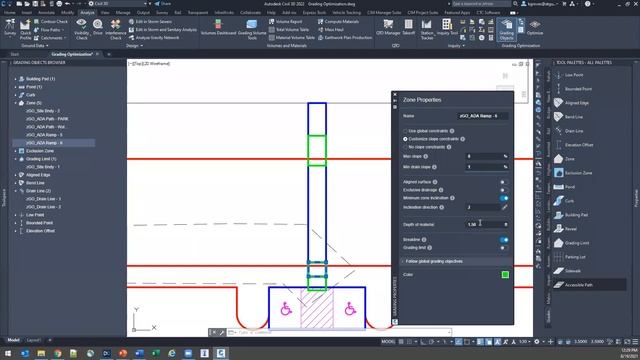Click the Grading Objects ribbon button
This screenshot has height=360, width=640.
[507, 29]
